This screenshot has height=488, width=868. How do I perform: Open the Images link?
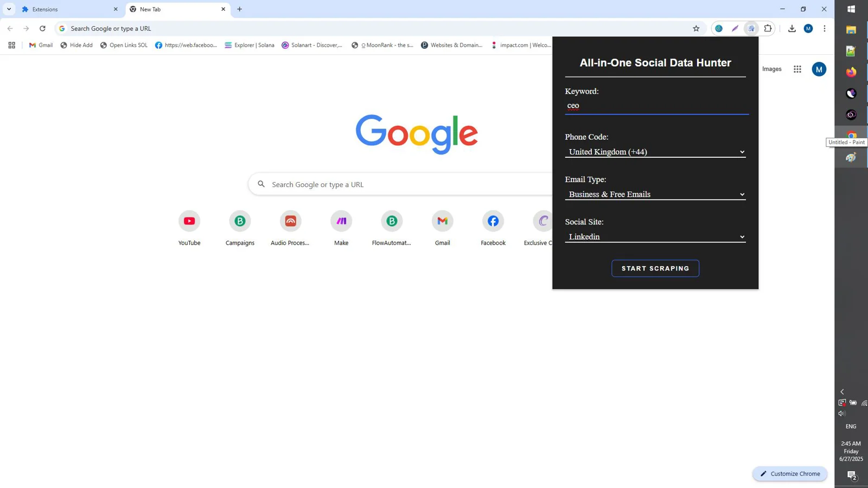coord(771,69)
